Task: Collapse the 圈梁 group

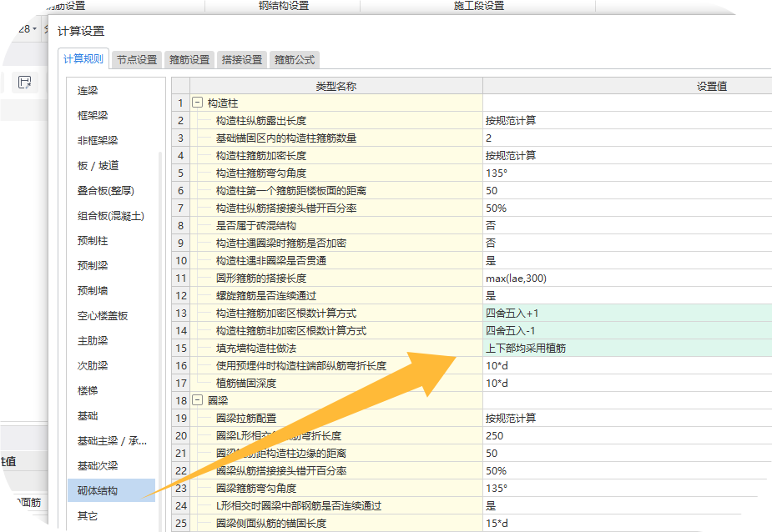Action: [x=198, y=400]
